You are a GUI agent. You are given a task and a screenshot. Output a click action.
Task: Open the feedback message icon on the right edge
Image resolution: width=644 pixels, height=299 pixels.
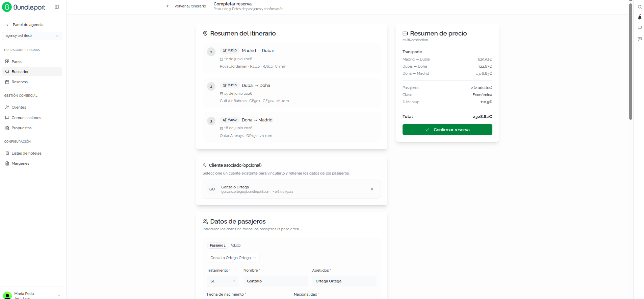(640, 39)
